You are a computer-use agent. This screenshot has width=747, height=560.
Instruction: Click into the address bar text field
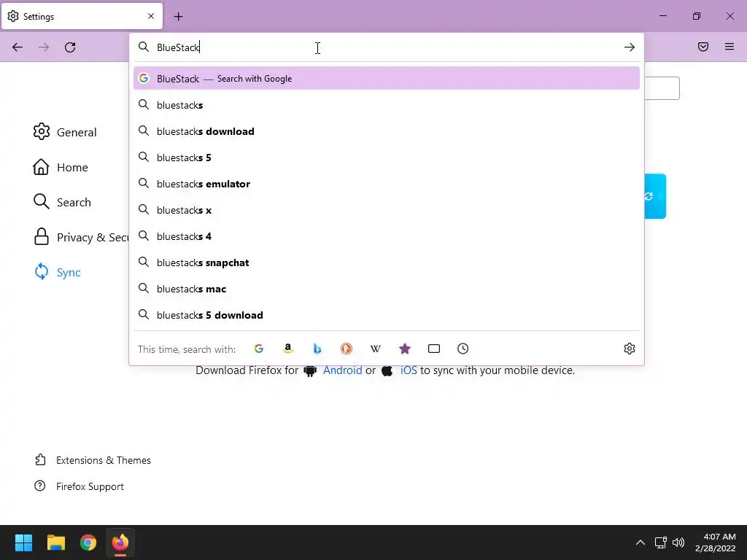pyautogui.click(x=386, y=47)
